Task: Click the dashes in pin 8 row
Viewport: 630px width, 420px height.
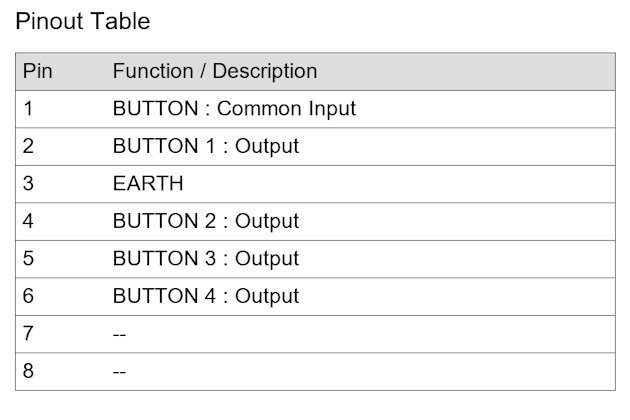Action: pyautogui.click(x=119, y=372)
